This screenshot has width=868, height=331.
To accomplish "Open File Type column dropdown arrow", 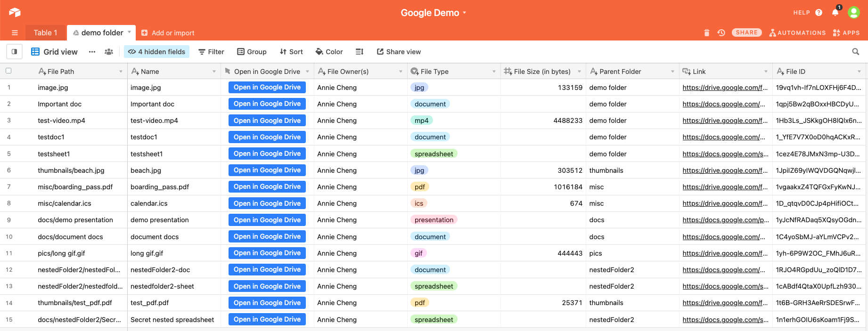I will pyautogui.click(x=494, y=72).
